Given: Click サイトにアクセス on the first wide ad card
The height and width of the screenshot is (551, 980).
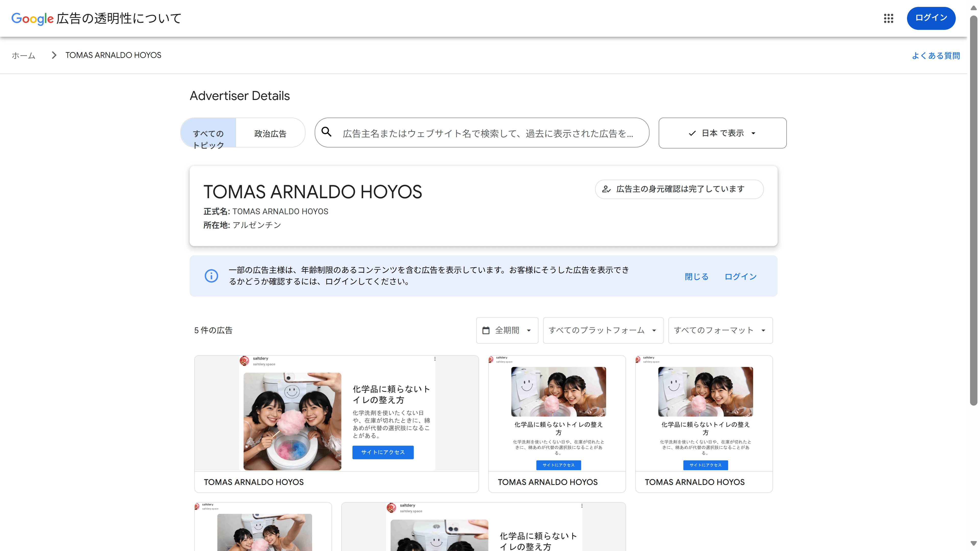Looking at the screenshot, I should click(383, 452).
